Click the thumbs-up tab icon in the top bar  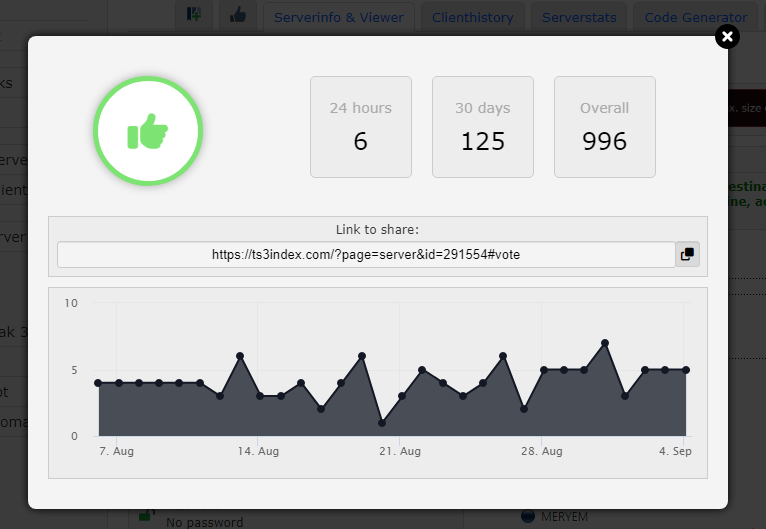[x=237, y=15]
